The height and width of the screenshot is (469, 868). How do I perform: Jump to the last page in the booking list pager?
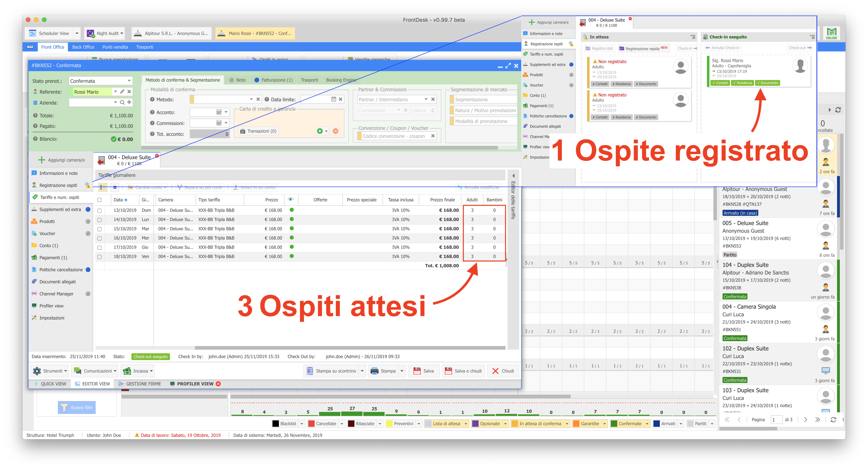817,420
